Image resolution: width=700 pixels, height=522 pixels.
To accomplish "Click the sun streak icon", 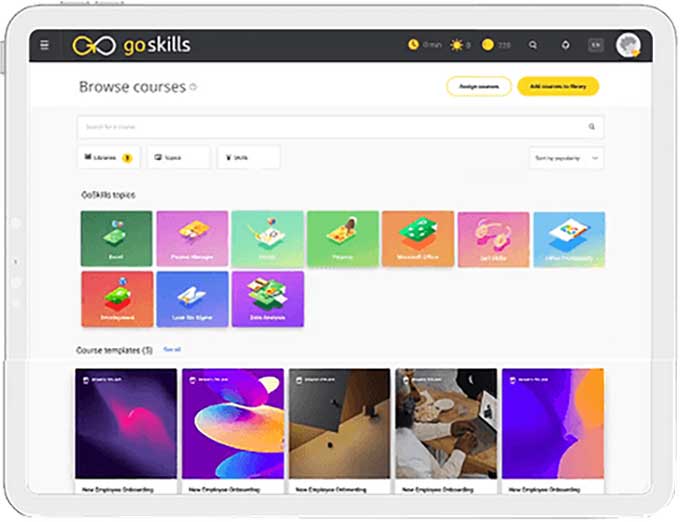I will [x=457, y=45].
